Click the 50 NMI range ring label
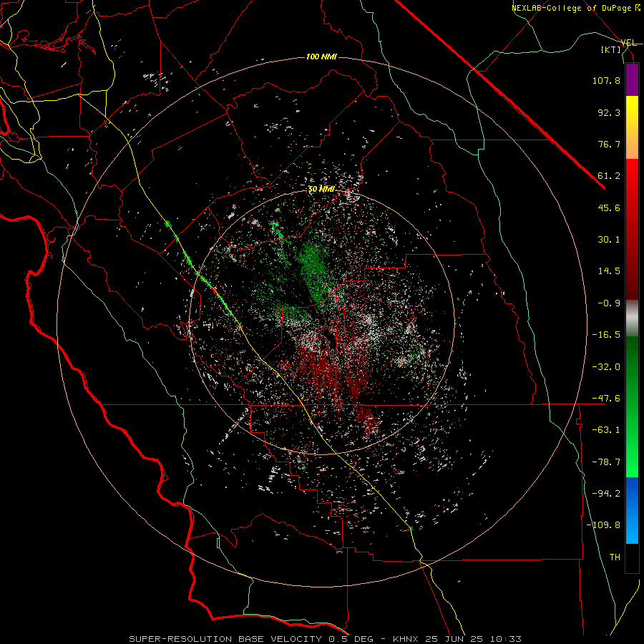The image size is (644, 644). [321, 189]
